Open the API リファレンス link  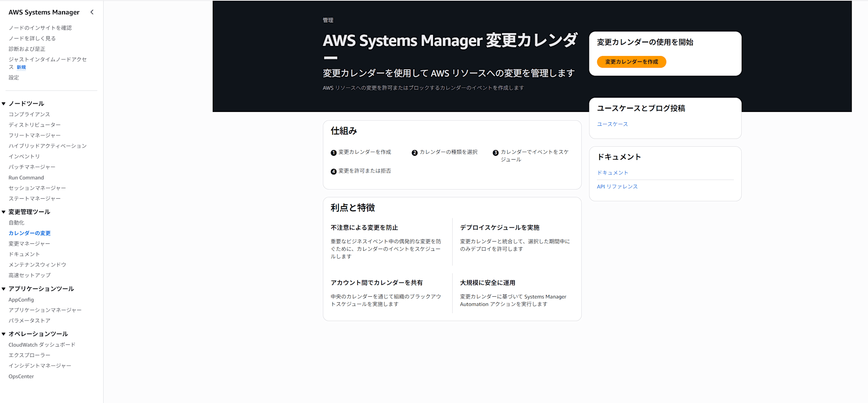[x=617, y=187]
